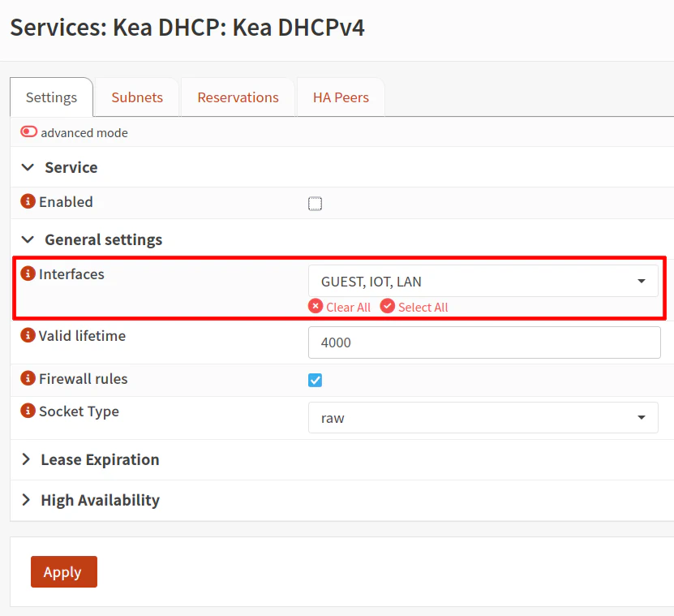
Task: Select the Settings tab
Action: pyautogui.click(x=52, y=97)
